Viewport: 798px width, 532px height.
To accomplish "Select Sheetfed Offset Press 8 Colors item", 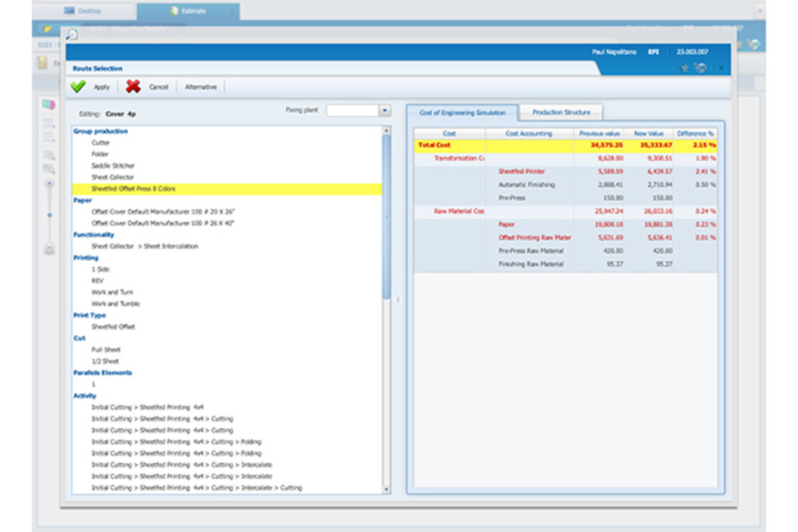I will 133,189.
